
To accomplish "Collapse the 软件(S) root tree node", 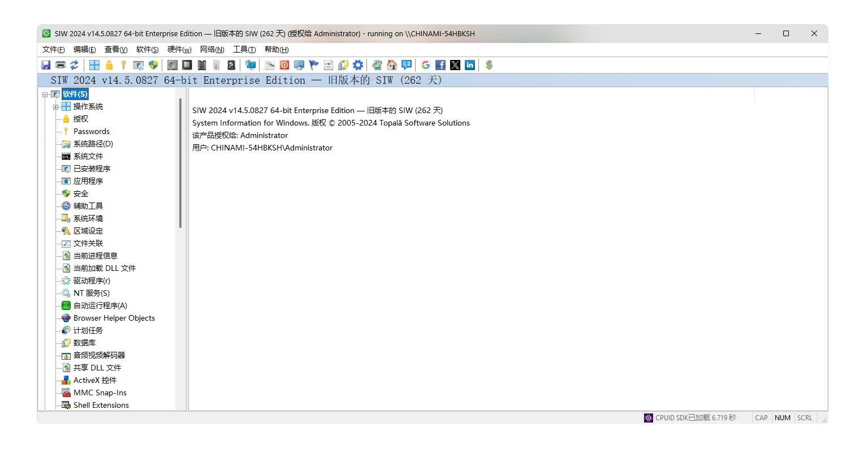I will coord(45,94).
